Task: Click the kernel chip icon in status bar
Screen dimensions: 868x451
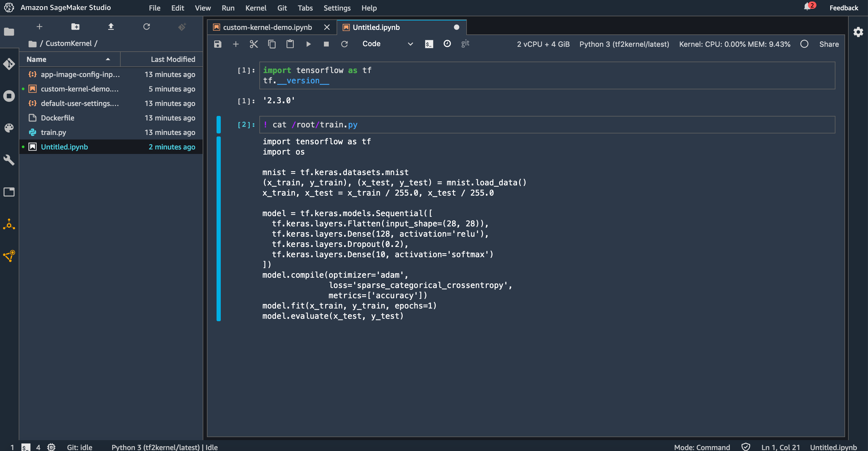Action: coord(51,447)
